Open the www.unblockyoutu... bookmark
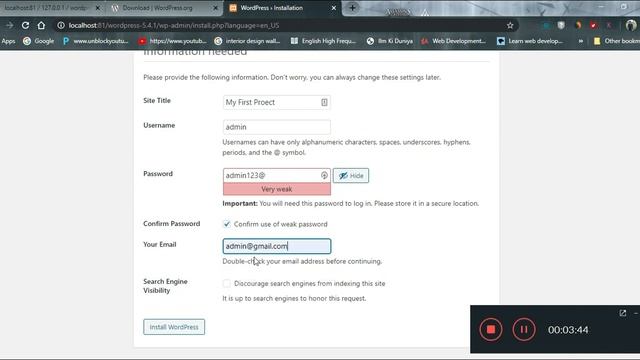This screenshot has height=360, width=640. [96, 41]
